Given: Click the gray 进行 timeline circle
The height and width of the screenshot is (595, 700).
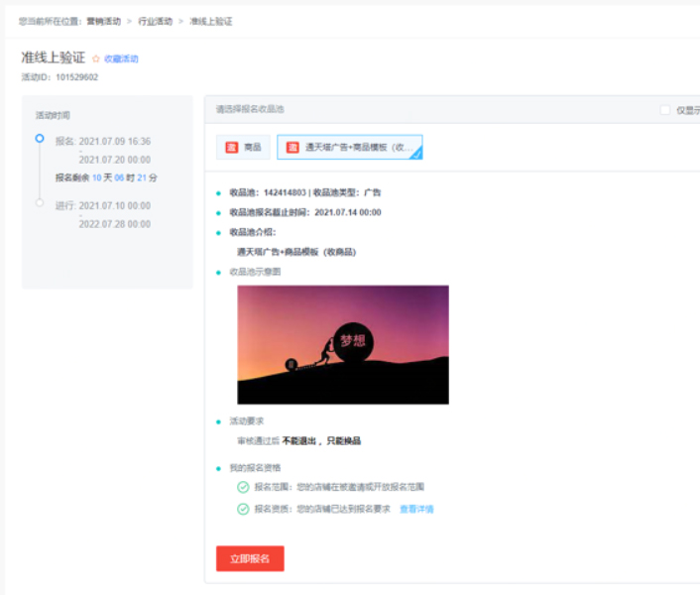Looking at the screenshot, I should (40, 203).
